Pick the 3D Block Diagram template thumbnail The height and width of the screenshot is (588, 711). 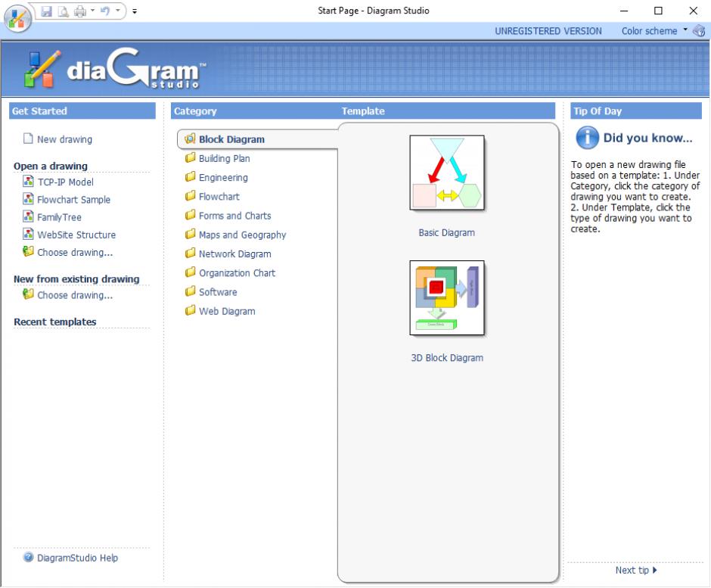(x=446, y=298)
